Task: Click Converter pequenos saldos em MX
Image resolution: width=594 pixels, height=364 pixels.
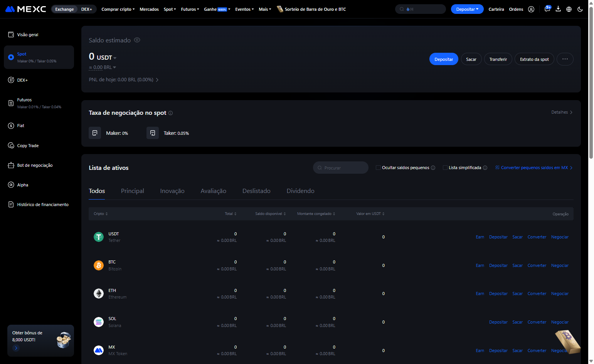Action: pos(534,168)
